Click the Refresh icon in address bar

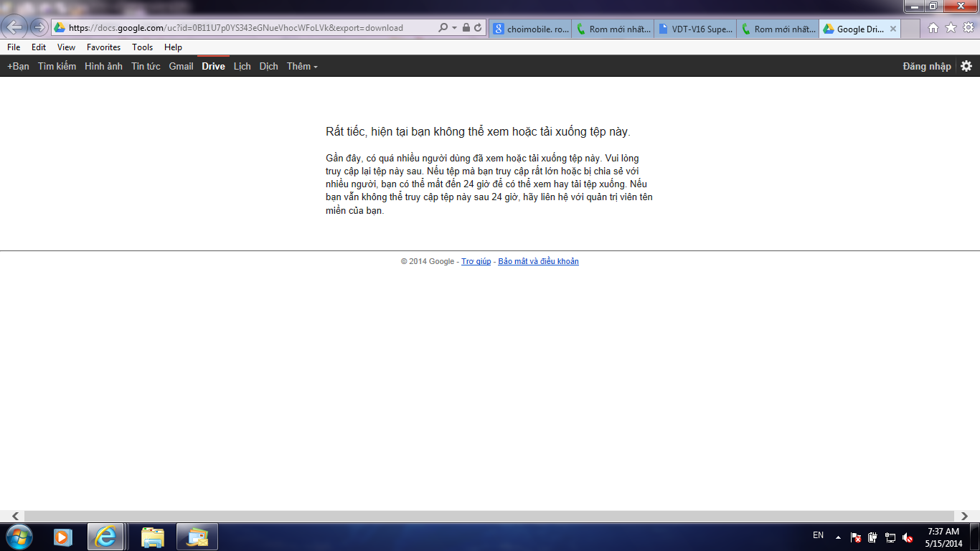(x=478, y=28)
